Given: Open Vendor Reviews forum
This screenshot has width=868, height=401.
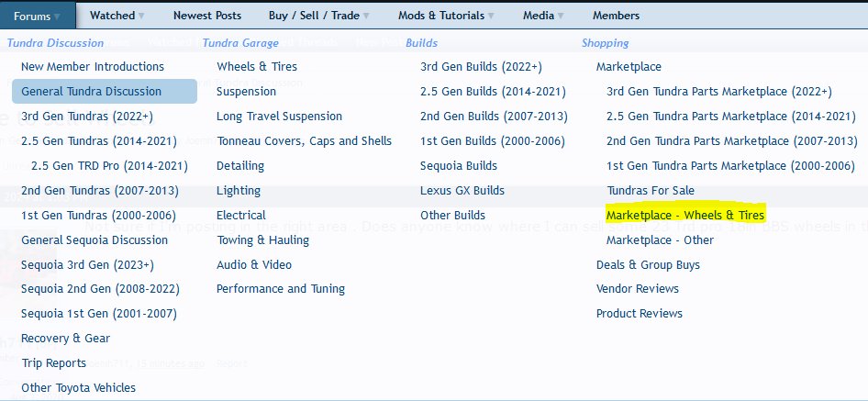Looking at the screenshot, I should (637, 288).
